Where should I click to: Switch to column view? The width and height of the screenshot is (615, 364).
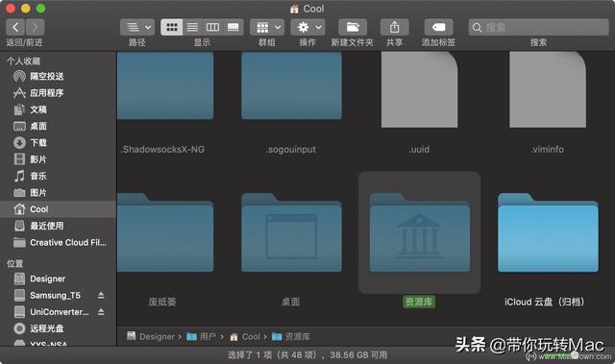212,28
